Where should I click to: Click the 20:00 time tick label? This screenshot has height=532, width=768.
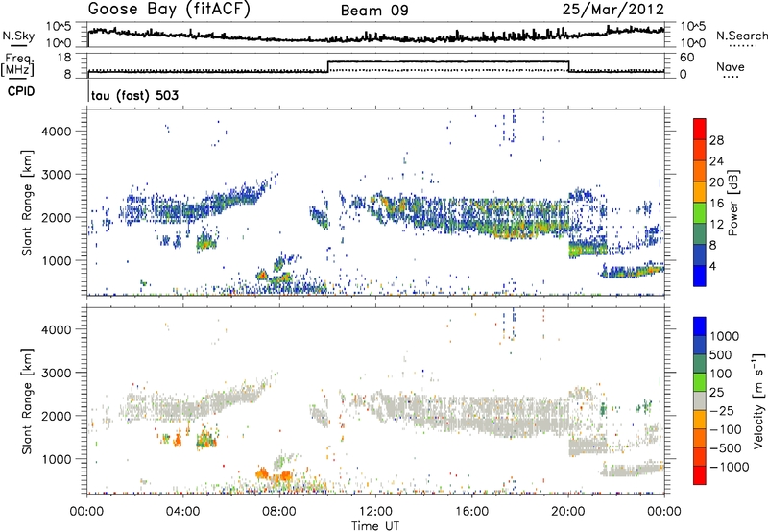click(x=568, y=512)
